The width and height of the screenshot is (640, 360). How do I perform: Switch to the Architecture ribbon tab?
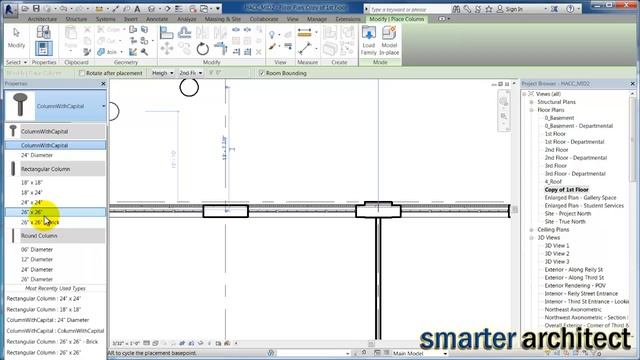[42, 19]
